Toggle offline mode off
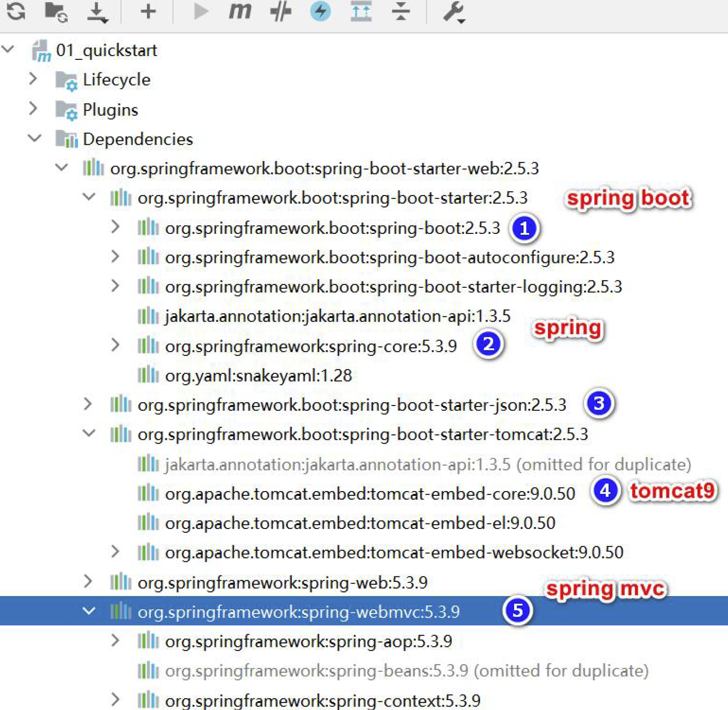Image resolution: width=728 pixels, height=710 pixels. click(x=321, y=12)
